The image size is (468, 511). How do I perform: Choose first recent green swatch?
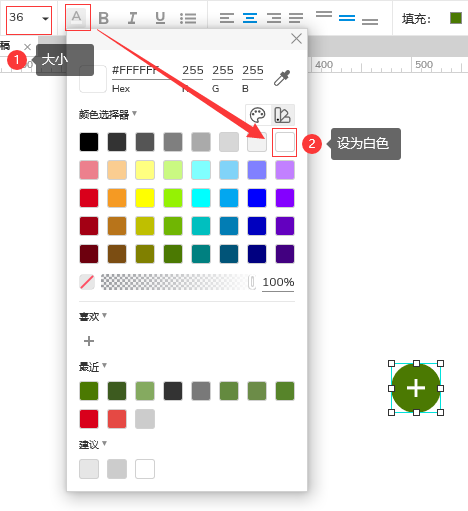[89, 391]
